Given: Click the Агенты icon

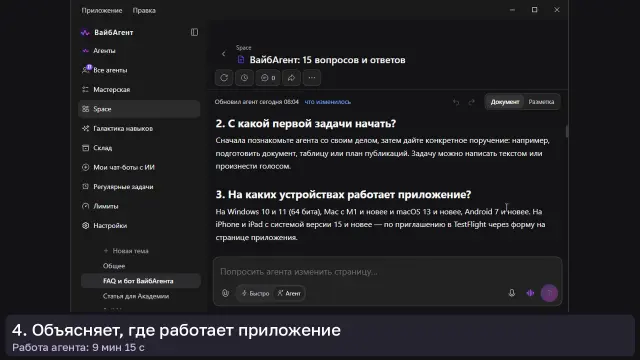Looking at the screenshot, I should point(85,51).
